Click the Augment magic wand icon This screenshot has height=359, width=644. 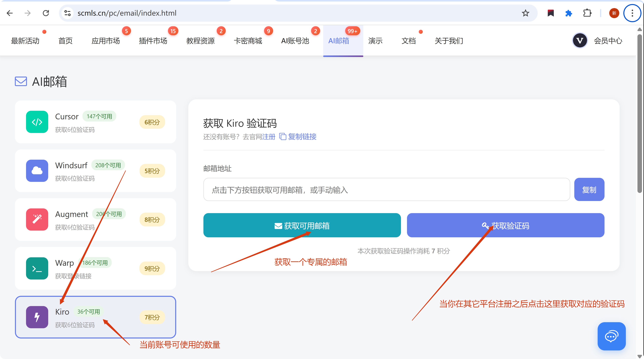[x=37, y=219]
